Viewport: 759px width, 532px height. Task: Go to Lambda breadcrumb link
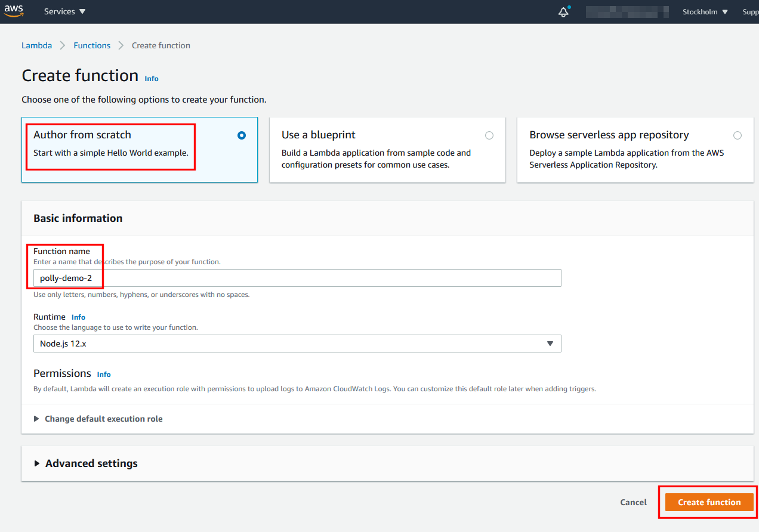coord(36,45)
